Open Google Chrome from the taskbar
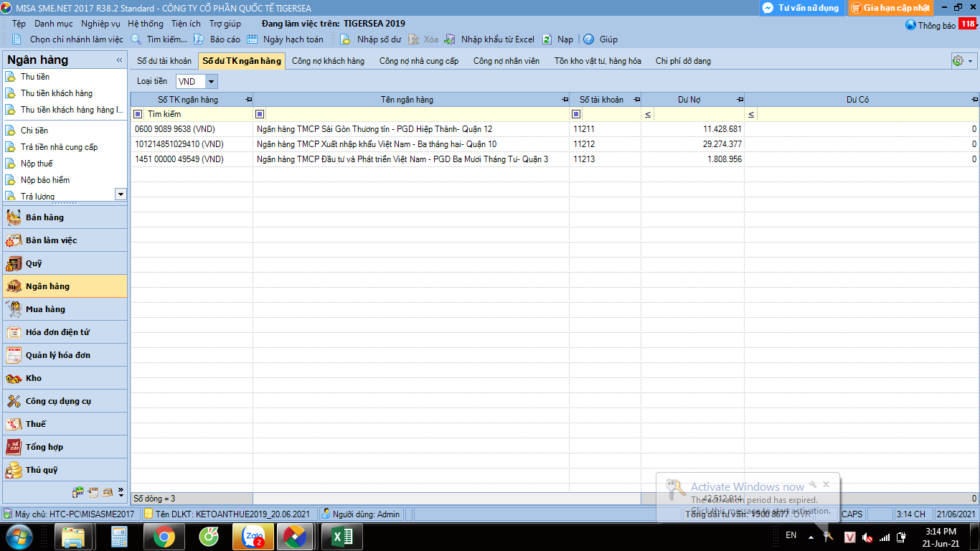The width and height of the screenshot is (980, 551). point(164,537)
